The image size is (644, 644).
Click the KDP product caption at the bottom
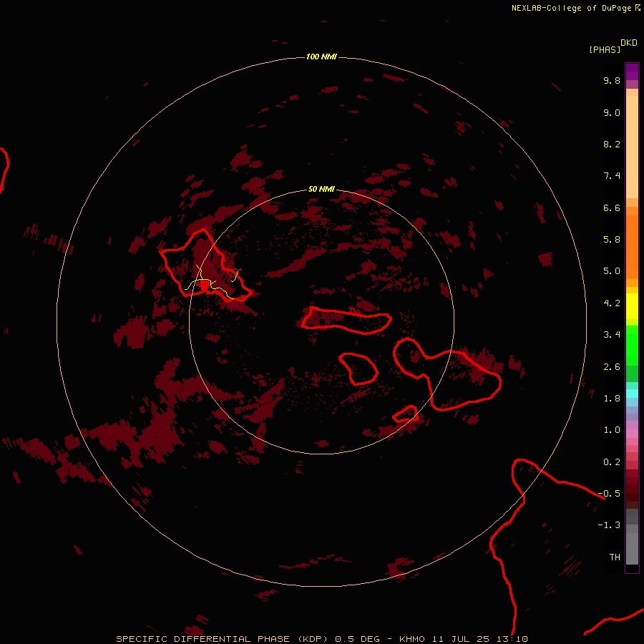tap(321, 639)
